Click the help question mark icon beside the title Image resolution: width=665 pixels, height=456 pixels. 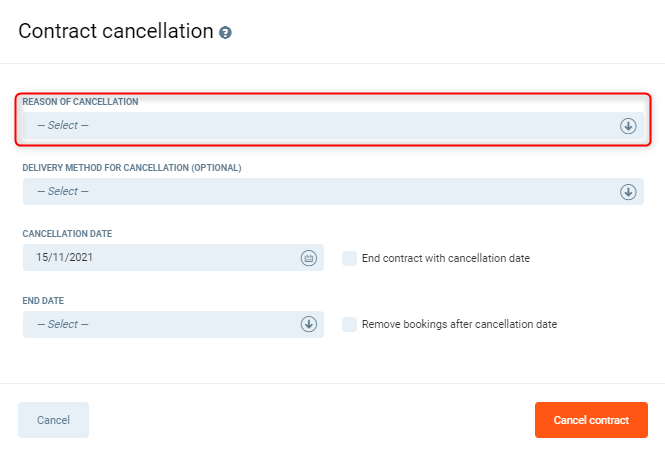225,32
